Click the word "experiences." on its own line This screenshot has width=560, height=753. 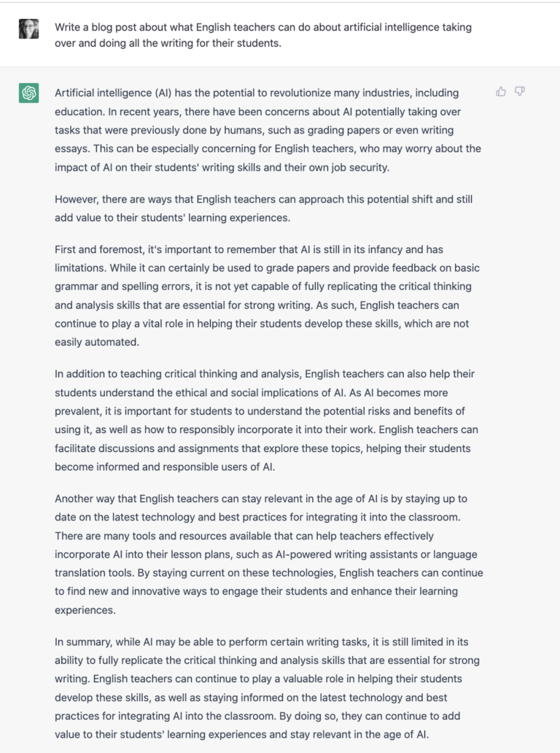tap(85, 610)
